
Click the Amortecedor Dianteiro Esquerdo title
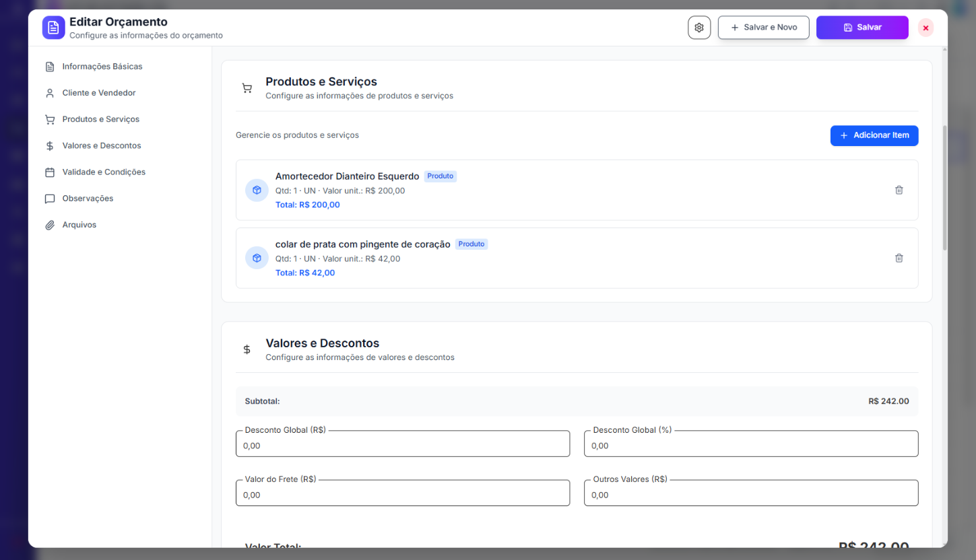347,176
